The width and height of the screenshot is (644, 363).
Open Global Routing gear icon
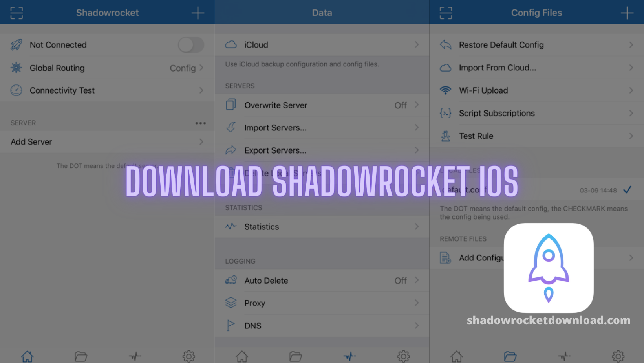pos(16,68)
